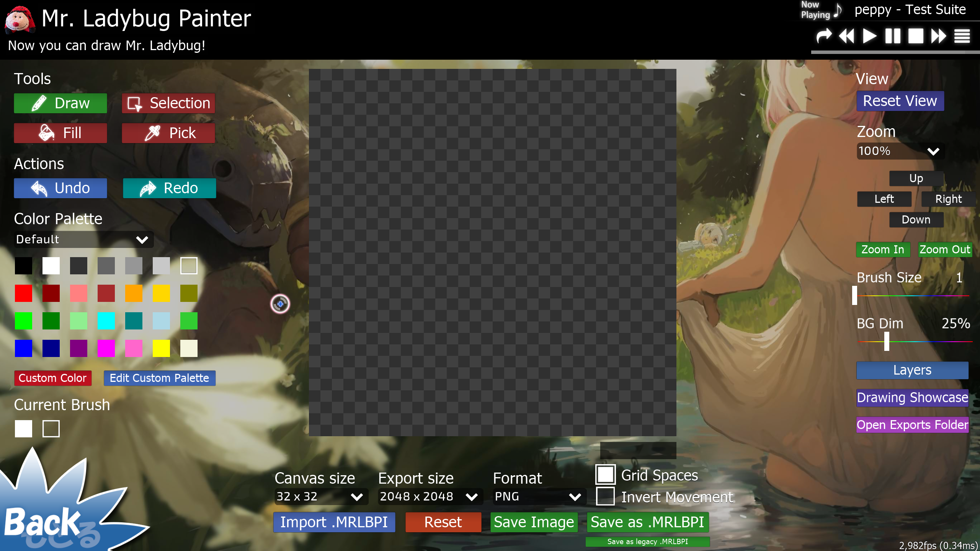This screenshot has width=980, height=551.
Task: Expand the Export size 2048 x 2048 dropdown
Action: pyautogui.click(x=430, y=497)
